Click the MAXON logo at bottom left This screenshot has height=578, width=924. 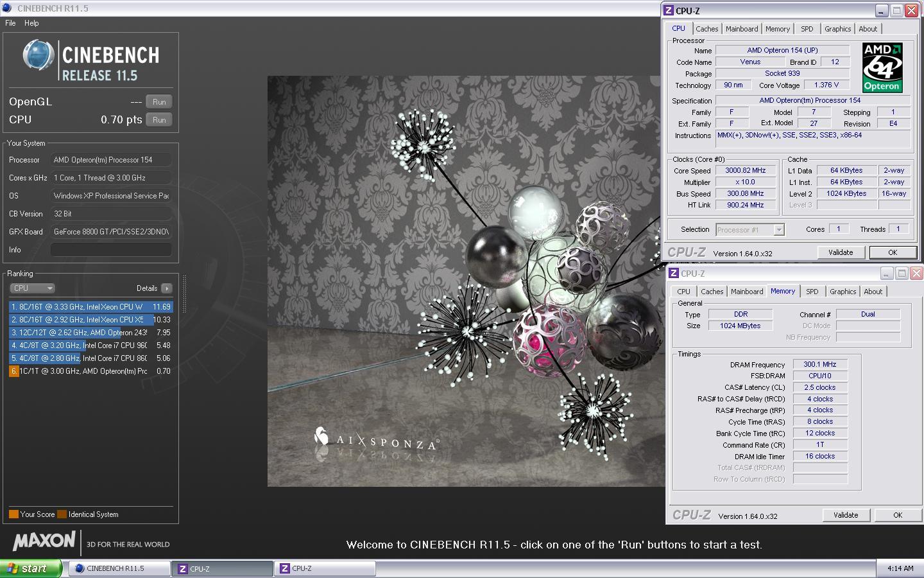(x=44, y=541)
